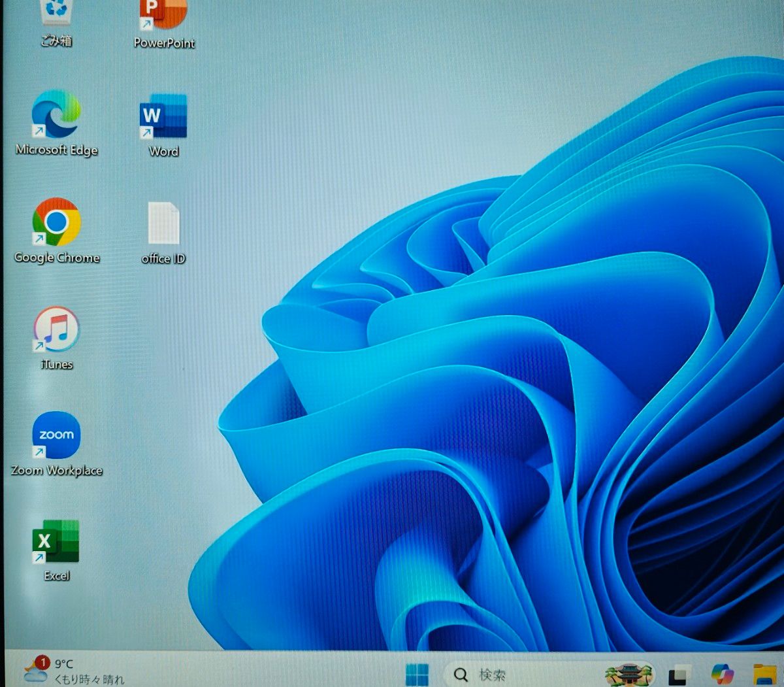Open the Windows Start menu
The height and width of the screenshot is (687, 784).
[x=417, y=674]
